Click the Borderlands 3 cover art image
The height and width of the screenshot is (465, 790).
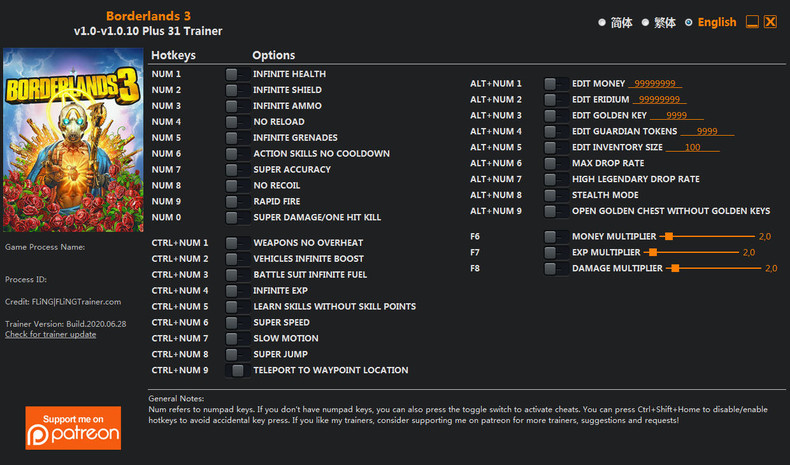[x=74, y=140]
